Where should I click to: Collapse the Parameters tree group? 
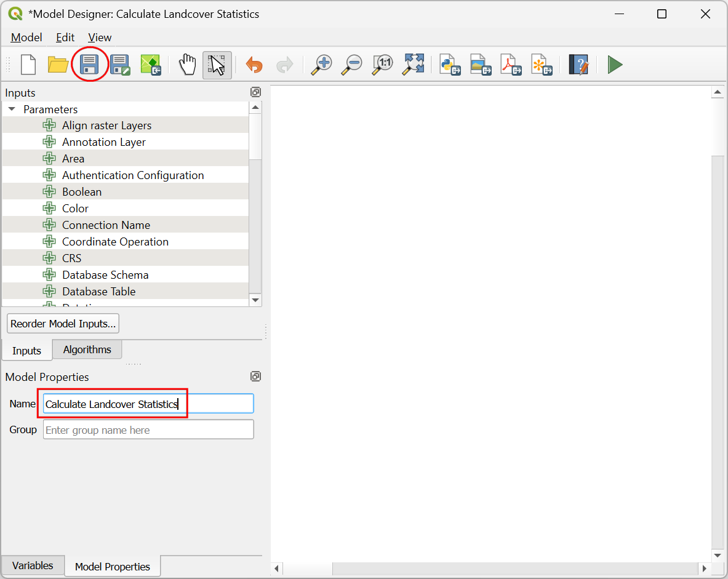[x=12, y=110]
